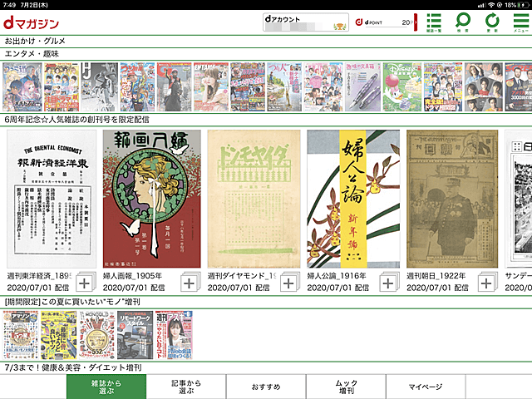
Task: Open the つり人 fishing magazine cover
Action: pyautogui.click(x=284, y=86)
